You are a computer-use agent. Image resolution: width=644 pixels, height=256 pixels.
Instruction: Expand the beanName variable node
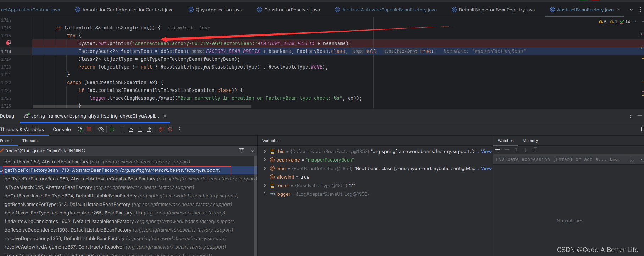265,160
